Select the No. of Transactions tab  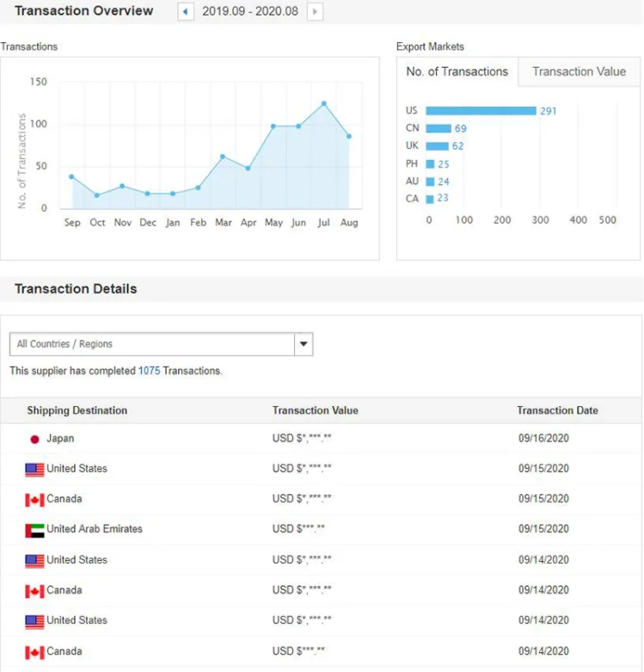click(457, 71)
